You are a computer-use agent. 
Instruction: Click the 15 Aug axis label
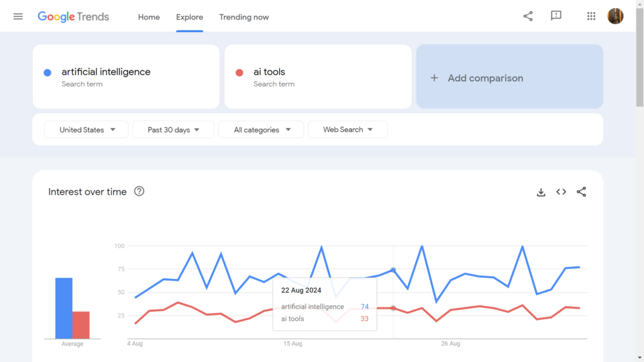pos(293,344)
